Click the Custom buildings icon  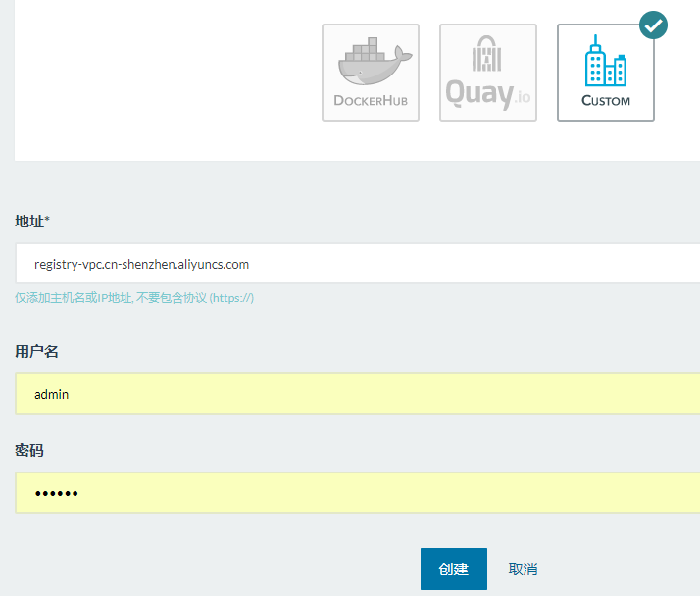tap(605, 61)
